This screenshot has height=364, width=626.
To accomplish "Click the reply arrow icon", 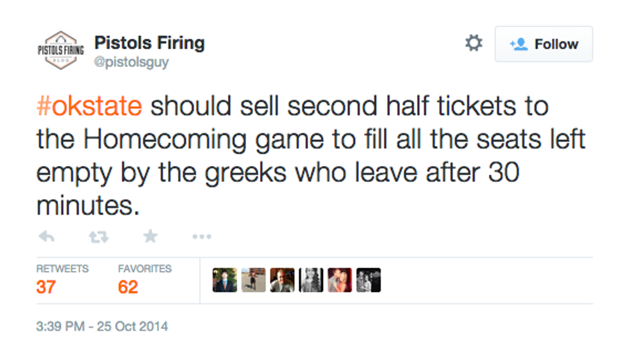I will pos(46,237).
